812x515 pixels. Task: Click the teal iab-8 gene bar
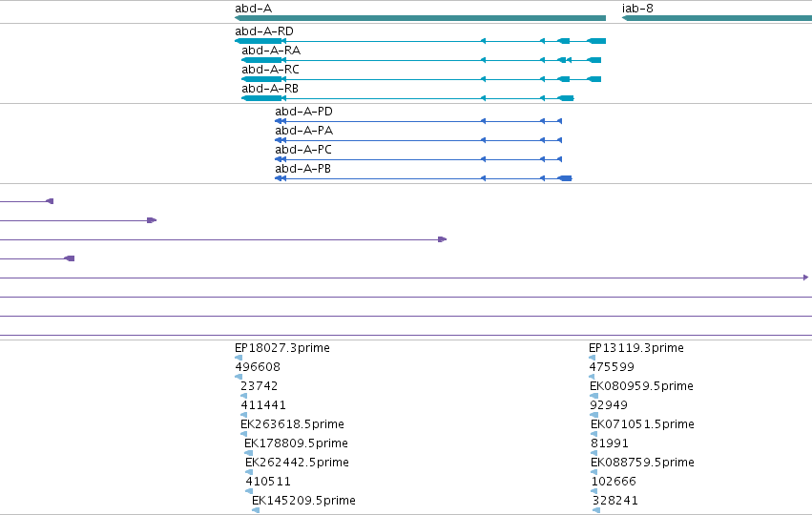(717, 18)
